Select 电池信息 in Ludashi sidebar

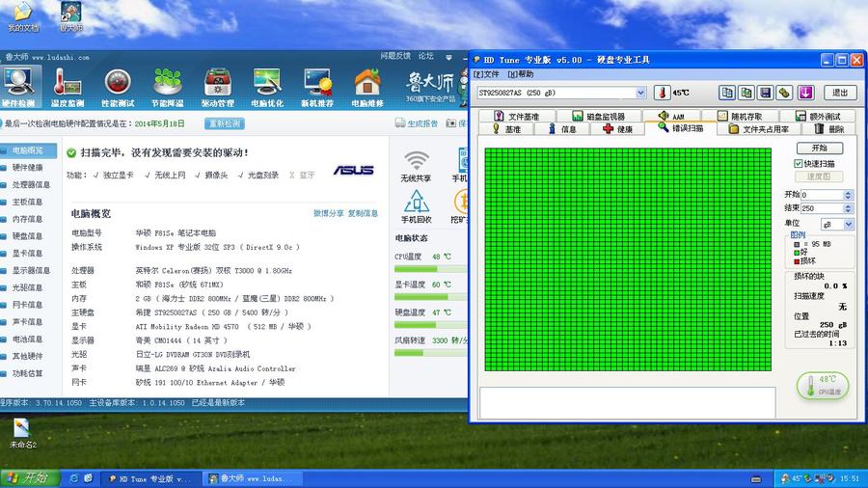(x=28, y=339)
